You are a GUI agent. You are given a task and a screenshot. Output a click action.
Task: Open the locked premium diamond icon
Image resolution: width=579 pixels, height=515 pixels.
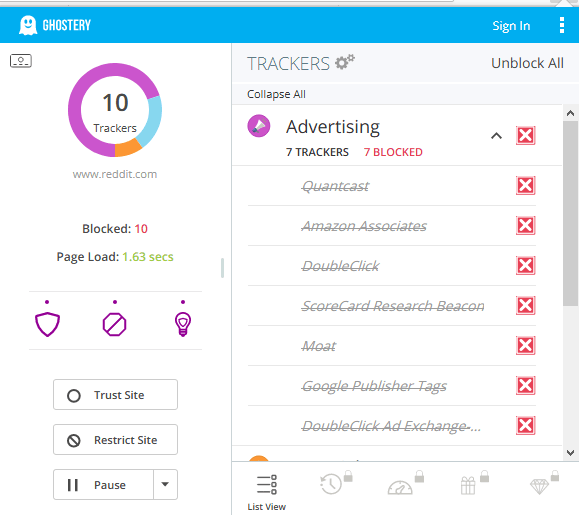[x=544, y=483]
